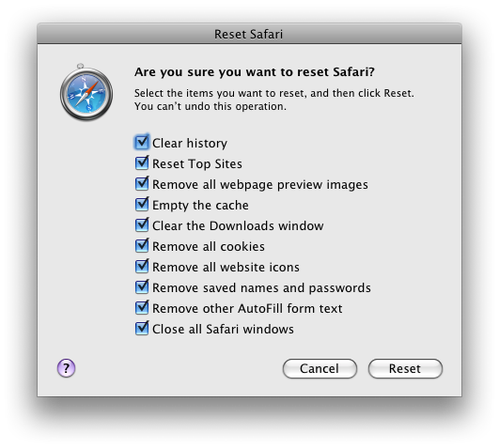Disable Remove all webpage preview images
499x448 pixels.
(142, 184)
